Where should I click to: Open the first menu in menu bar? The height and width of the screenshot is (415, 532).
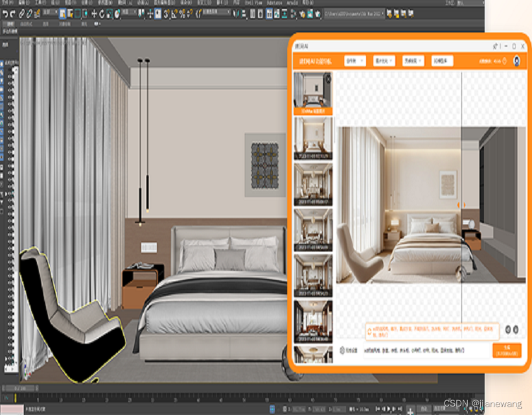[x=8, y=3]
